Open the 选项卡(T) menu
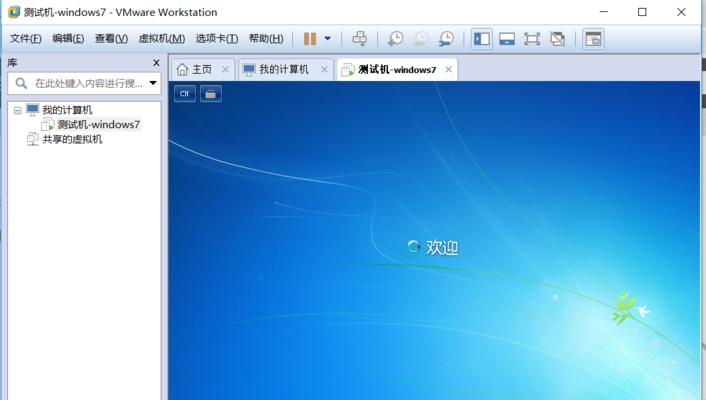706x400 pixels. pos(217,39)
